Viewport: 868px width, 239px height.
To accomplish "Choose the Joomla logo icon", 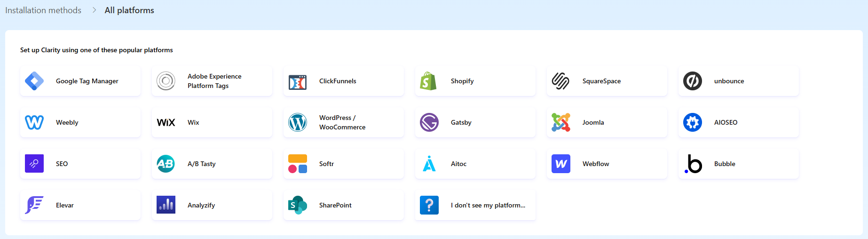I will (x=560, y=122).
